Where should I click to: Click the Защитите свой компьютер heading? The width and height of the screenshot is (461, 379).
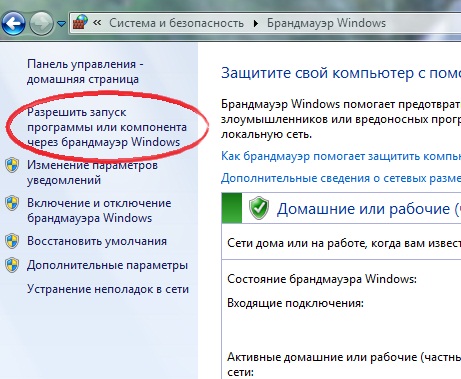tap(341, 73)
